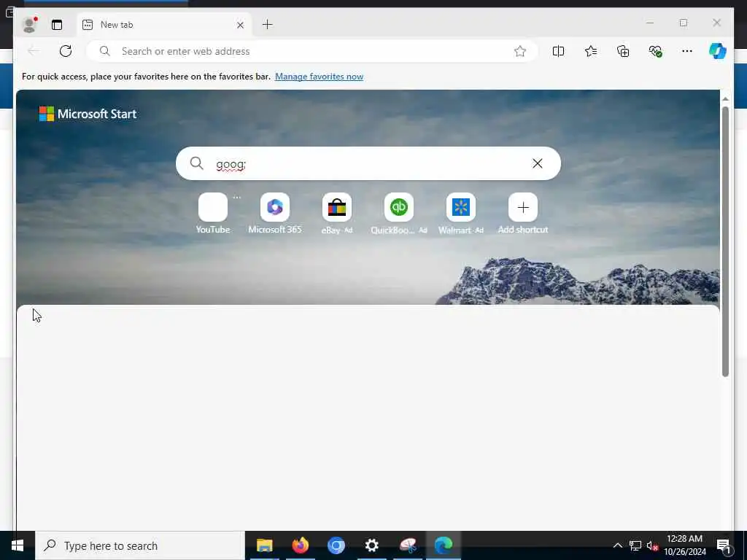Image resolution: width=747 pixels, height=560 pixels.
Task: Open the Copilot sidebar icon
Action: coord(718,51)
